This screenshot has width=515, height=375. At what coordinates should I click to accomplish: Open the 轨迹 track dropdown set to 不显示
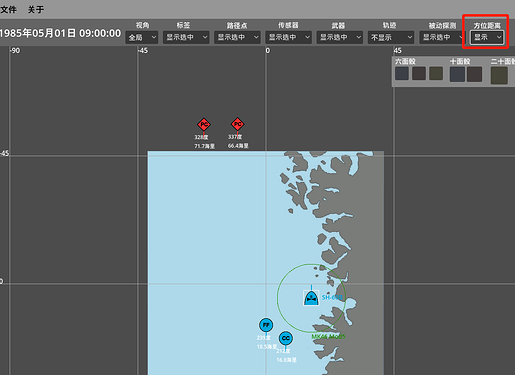click(391, 37)
